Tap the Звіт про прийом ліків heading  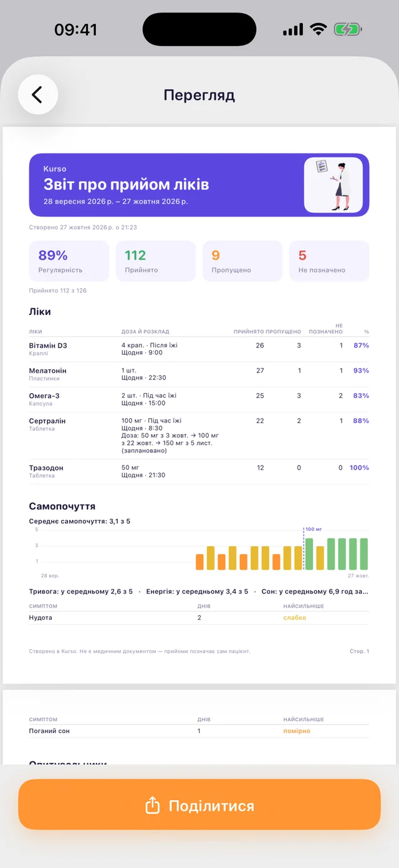tap(126, 185)
